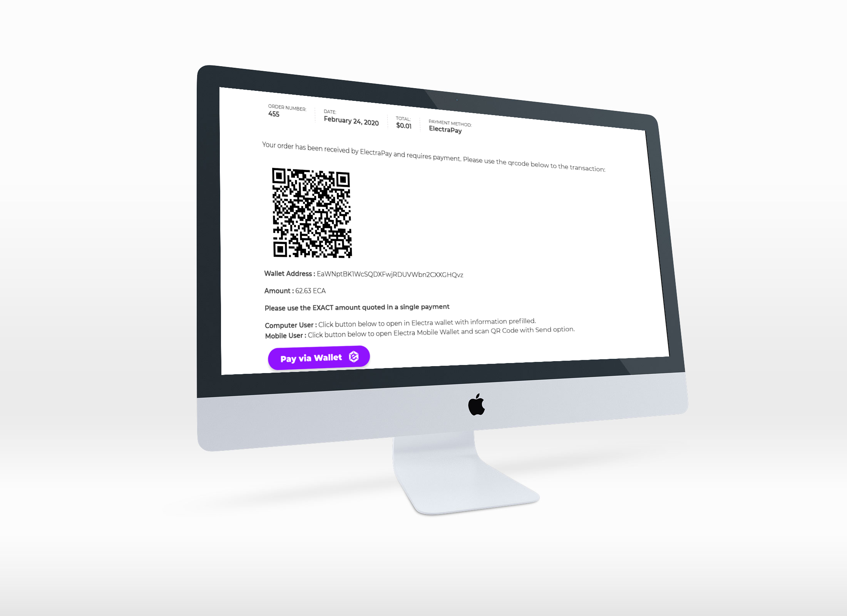
Task: Click the Mobile User instruction label
Action: (286, 336)
